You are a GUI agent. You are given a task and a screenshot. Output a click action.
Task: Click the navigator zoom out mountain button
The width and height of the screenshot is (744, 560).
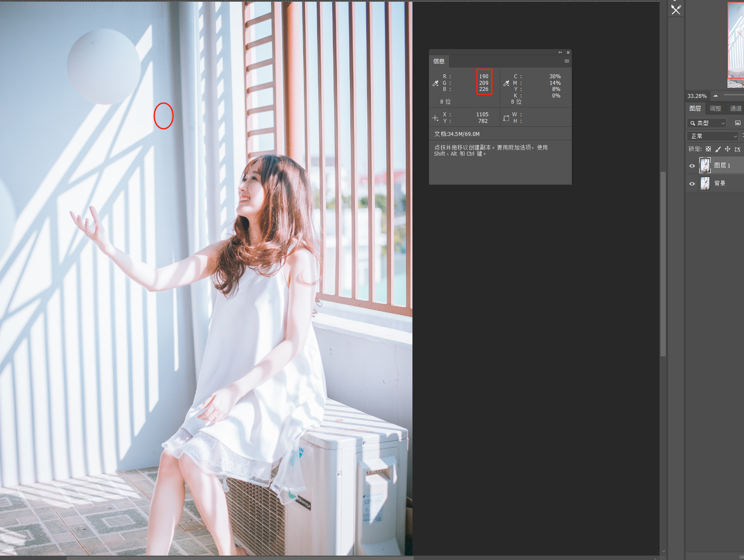click(x=716, y=95)
